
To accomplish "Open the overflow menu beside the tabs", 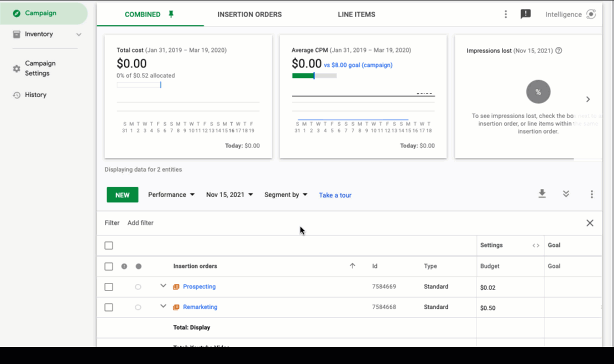I will (x=506, y=14).
